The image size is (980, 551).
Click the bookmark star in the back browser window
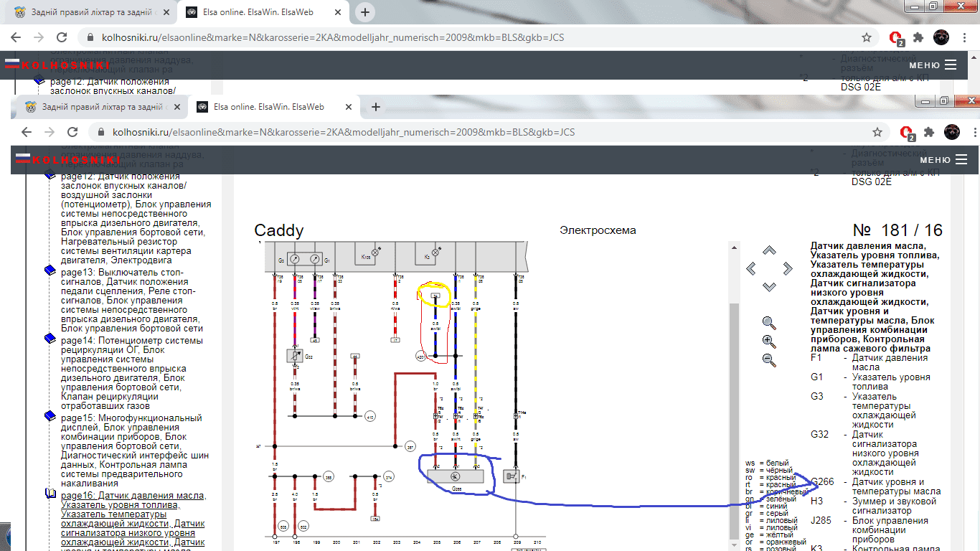click(867, 37)
